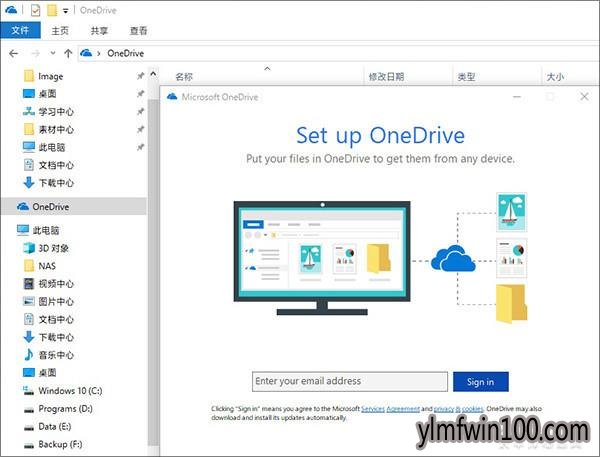Viewport: 600px width, 457px height.
Task: Open the NAS folder
Action: (x=40, y=266)
